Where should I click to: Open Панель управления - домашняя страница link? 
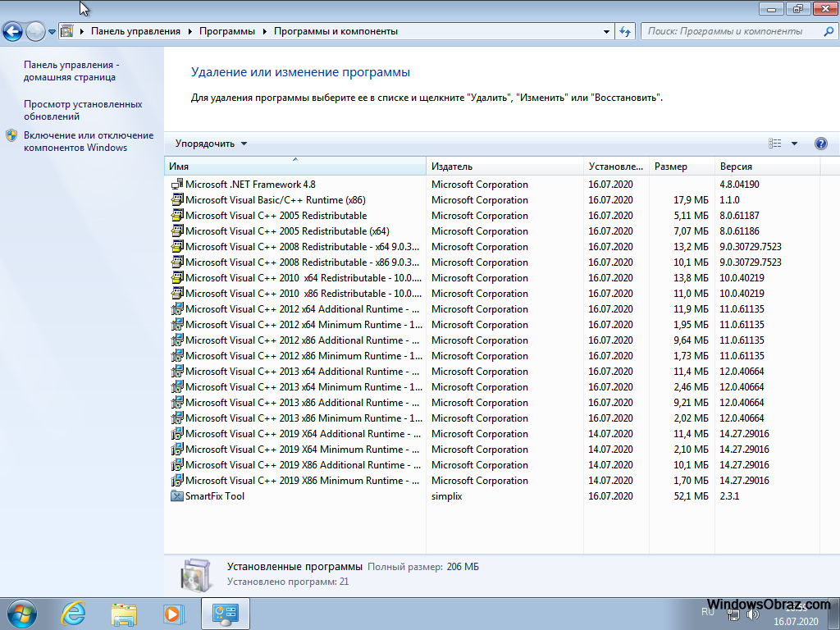coord(71,71)
